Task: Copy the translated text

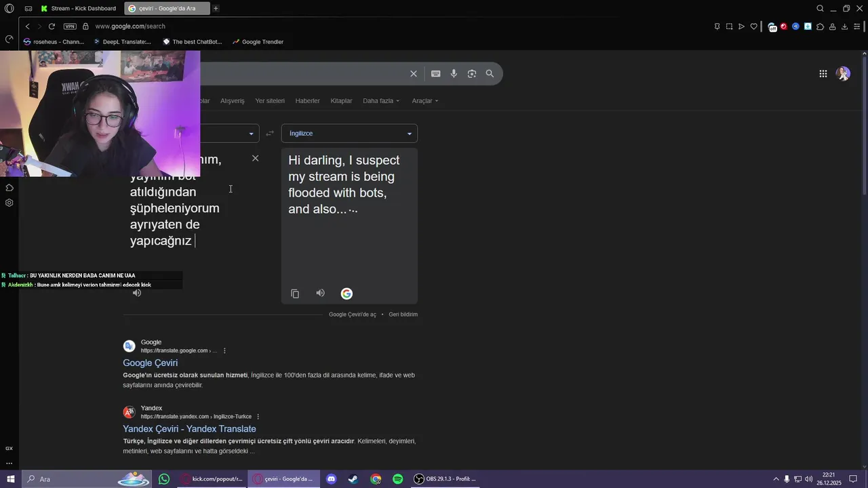Action: tap(295, 293)
